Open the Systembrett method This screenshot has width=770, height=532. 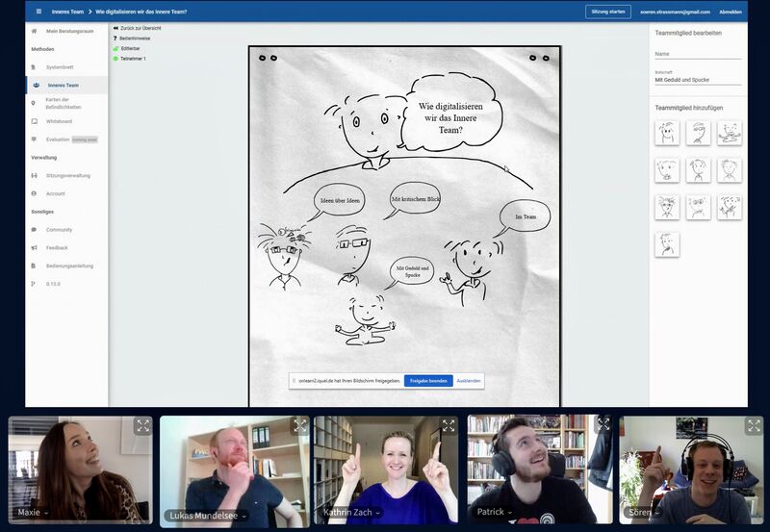(60, 67)
